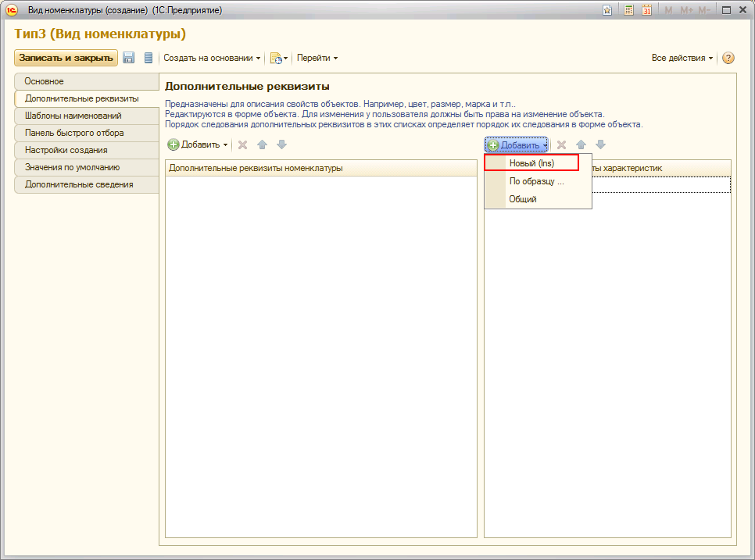
Task: Click the help question mark icon
Action: [x=728, y=58]
